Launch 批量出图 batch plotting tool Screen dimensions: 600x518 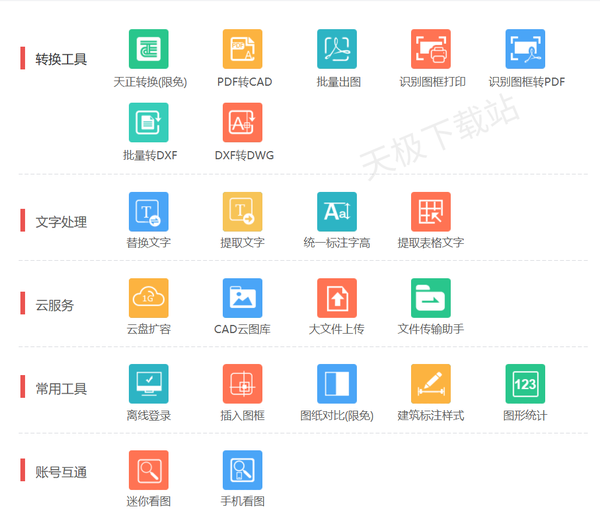pos(336,49)
